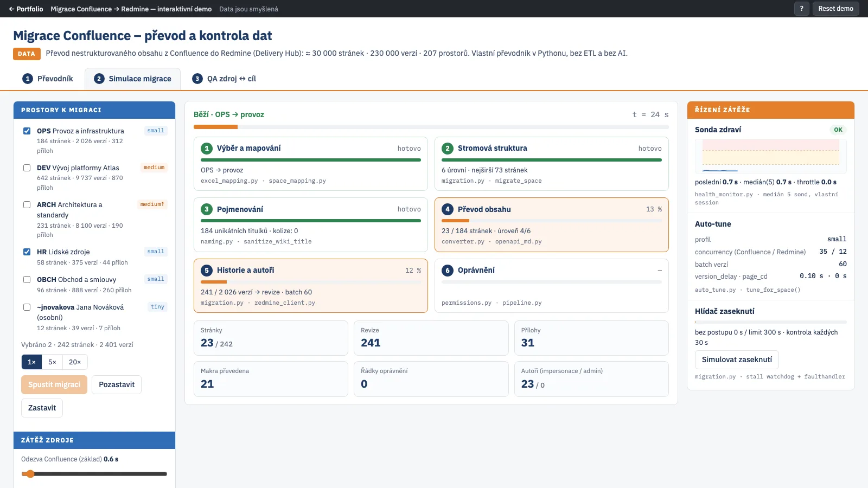Check OBCH Obchod a smlouvy space
Viewport: 868px width, 488px height.
click(x=27, y=279)
